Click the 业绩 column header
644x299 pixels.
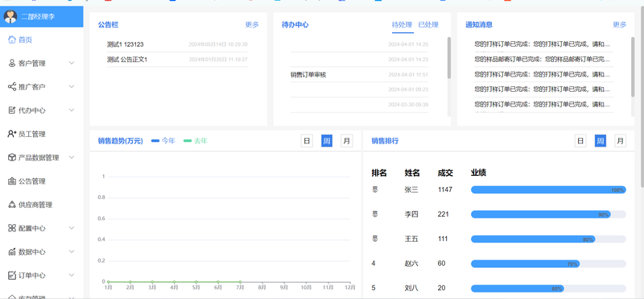click(x=478, y=172)
